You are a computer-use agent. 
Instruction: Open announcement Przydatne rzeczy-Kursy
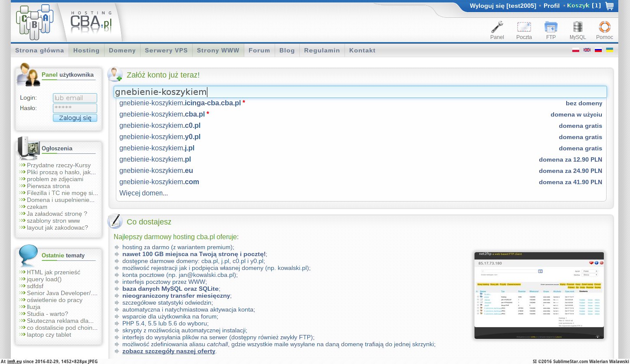point(59,165)
